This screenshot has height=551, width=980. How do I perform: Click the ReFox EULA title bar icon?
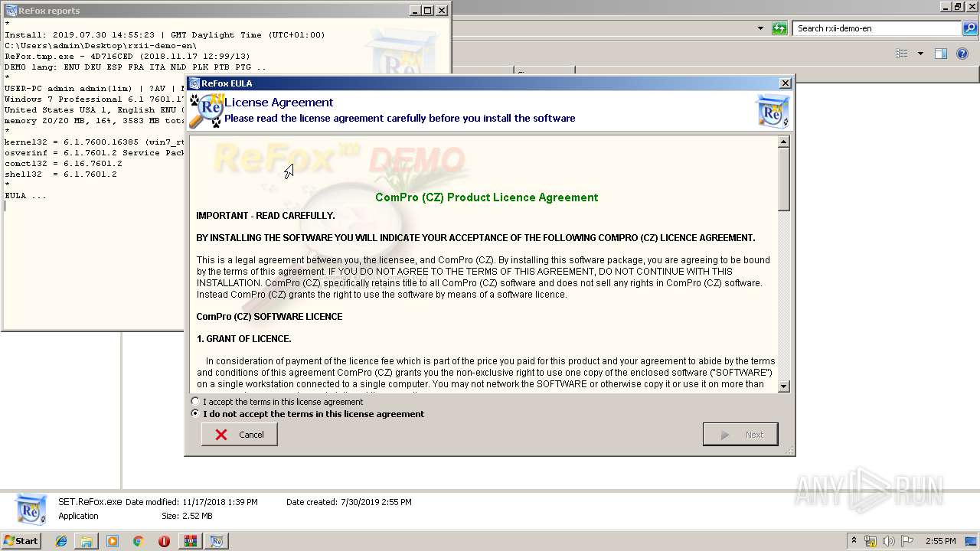pos(194,83)
